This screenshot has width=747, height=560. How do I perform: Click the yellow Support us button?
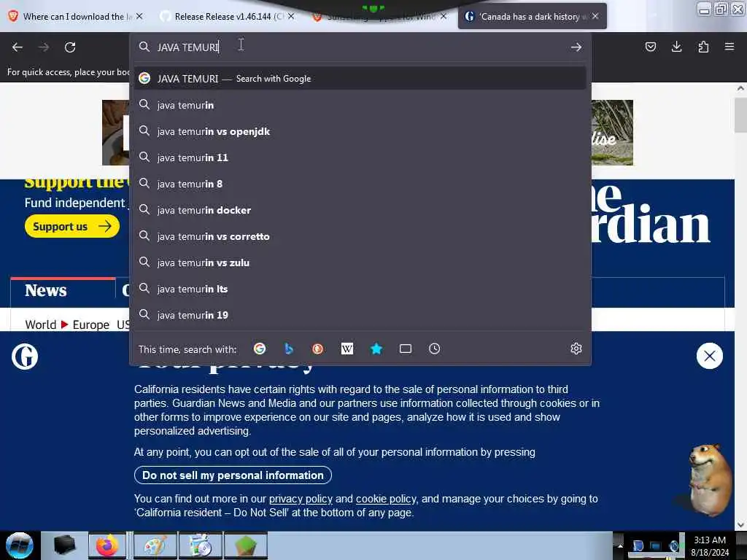click(x=72, y=226)
